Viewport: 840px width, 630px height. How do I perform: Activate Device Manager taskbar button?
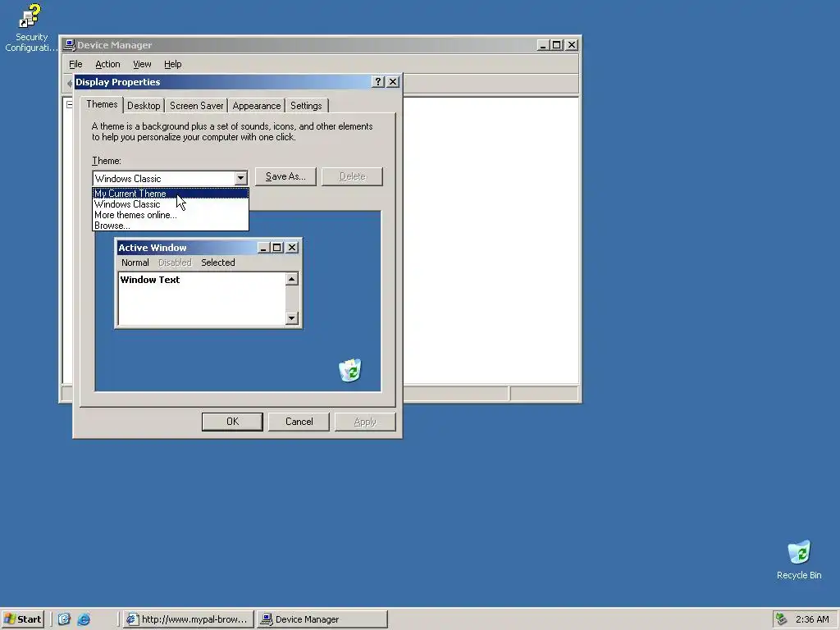[x=322, y=619]
